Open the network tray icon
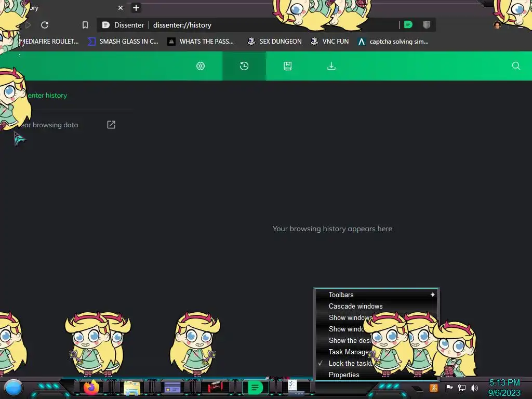Viewport: 532px width, 399px height. click(462, 388)
